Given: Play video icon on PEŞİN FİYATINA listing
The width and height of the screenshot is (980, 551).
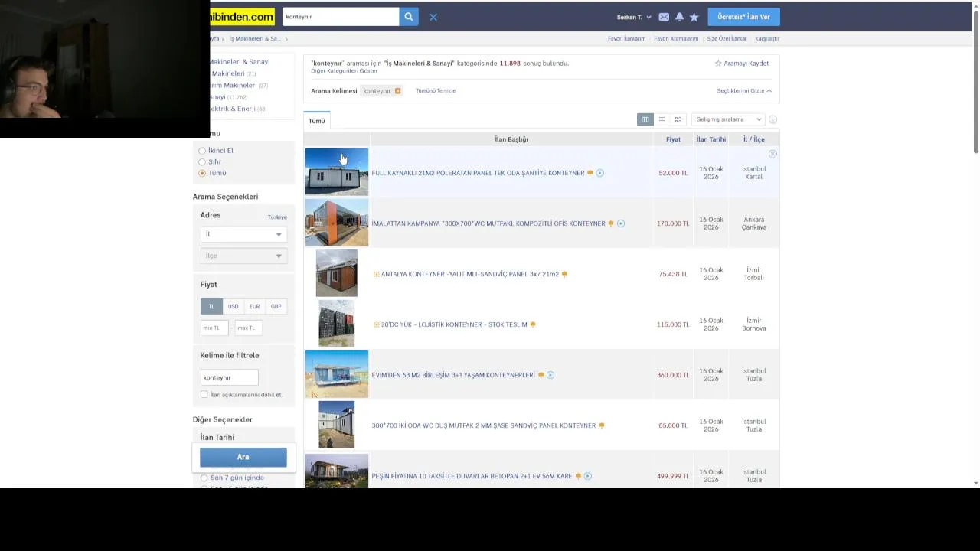Looking at the screenshot, I should click(587, 476).
